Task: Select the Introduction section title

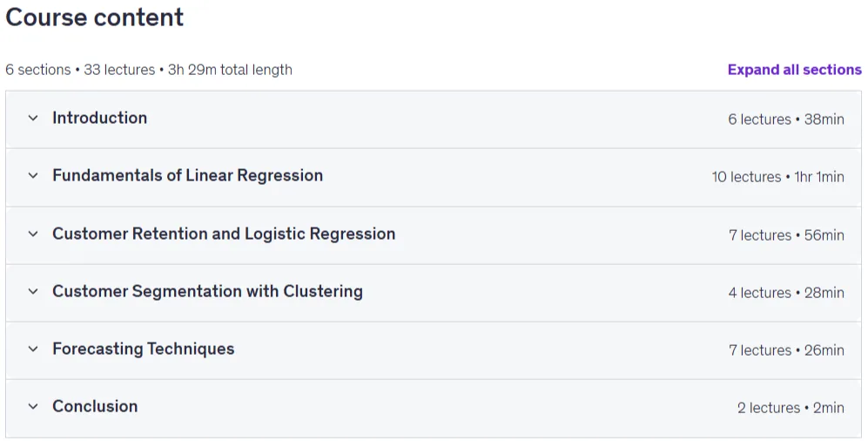Action: pyautogui.click(x=99, y=118)
